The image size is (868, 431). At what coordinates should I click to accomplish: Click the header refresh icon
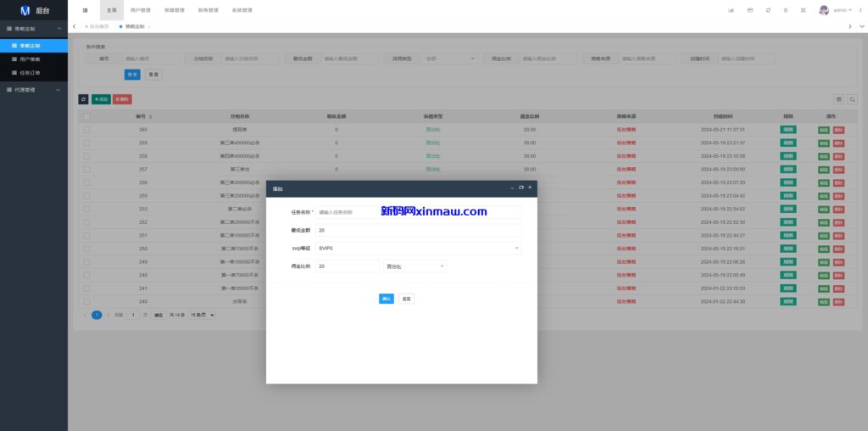click(x=768, y=10)
